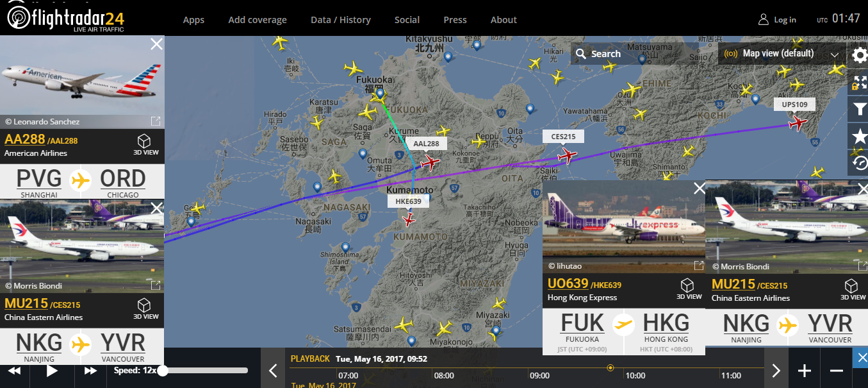Open the settings gear icon
The width and height of the screenshot is (868, 388).
(x=860, y=55)
